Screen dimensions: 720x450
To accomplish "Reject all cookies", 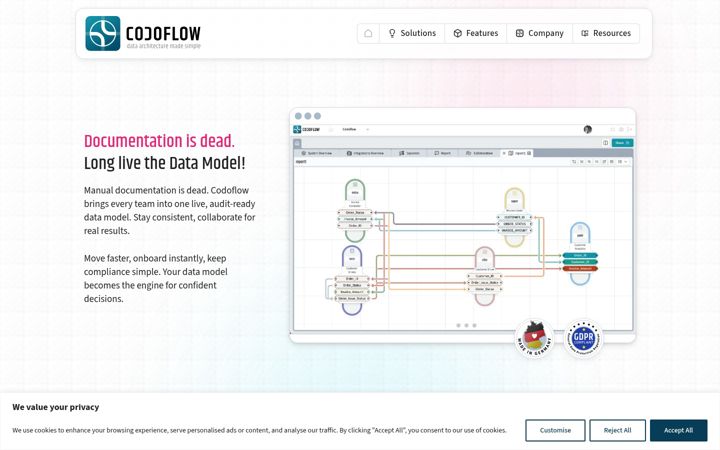I will click(x=618, y=430).
